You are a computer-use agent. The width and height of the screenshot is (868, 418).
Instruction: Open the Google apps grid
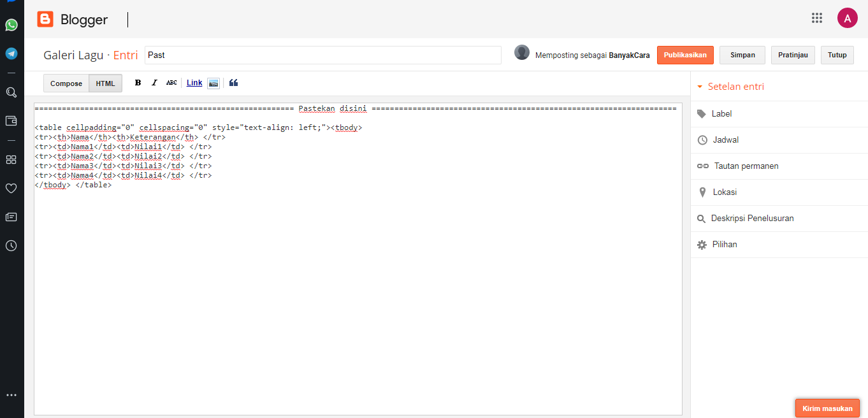(x=817, y=18)
